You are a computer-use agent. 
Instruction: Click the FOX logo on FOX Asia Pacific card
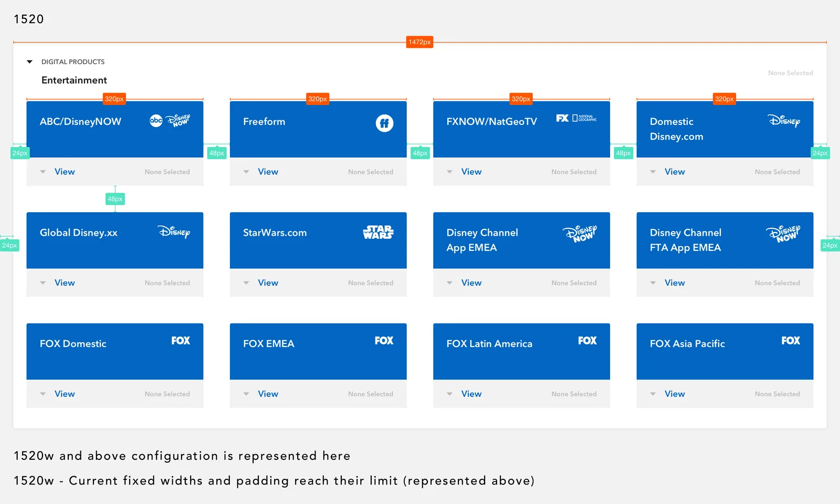[x=791, y=341]
